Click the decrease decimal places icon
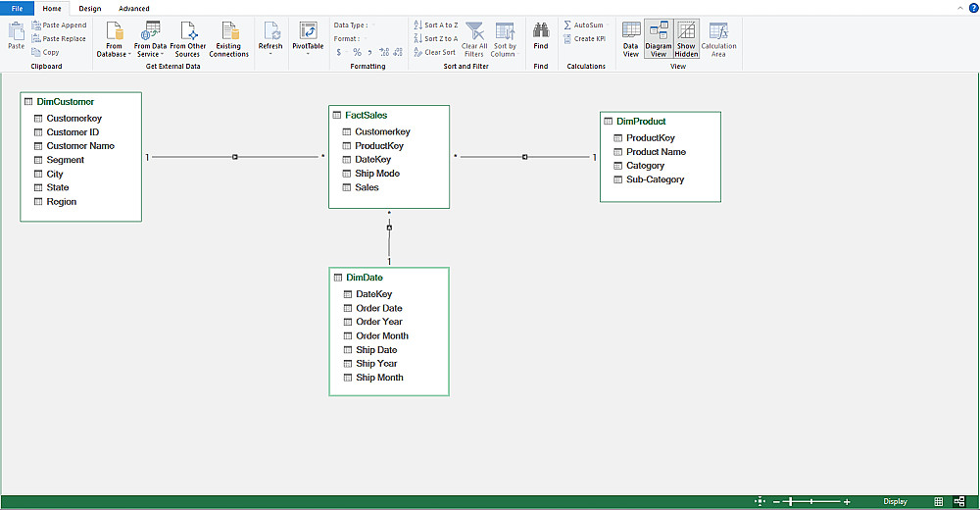Image resolution: width=980 pixels, height=510 pixels. (x=398, y=53)
